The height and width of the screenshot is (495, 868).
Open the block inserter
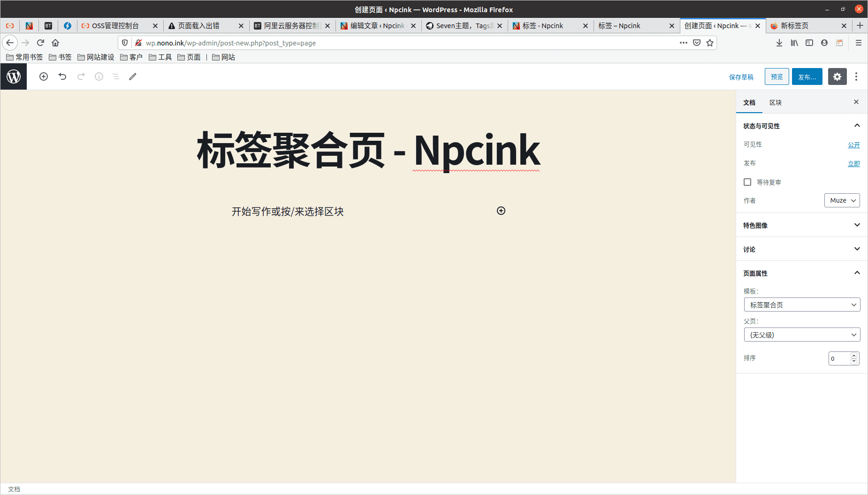click(x=43, y=76)
